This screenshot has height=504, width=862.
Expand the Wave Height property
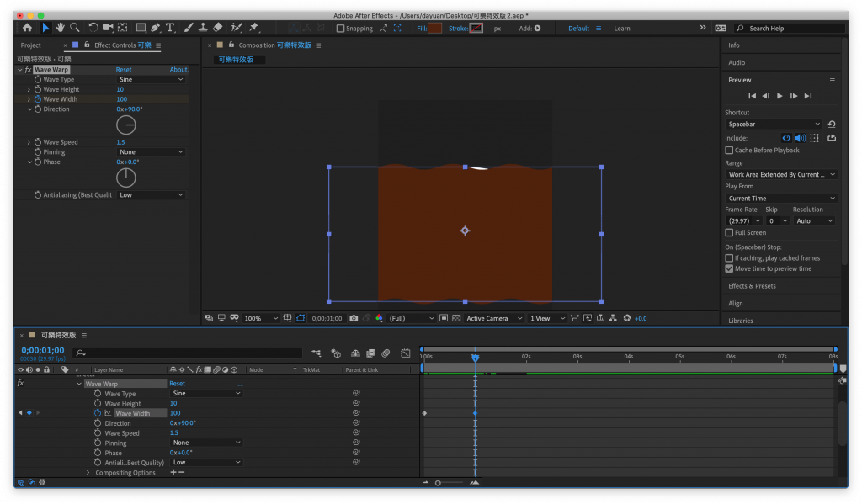click(29, 89)
